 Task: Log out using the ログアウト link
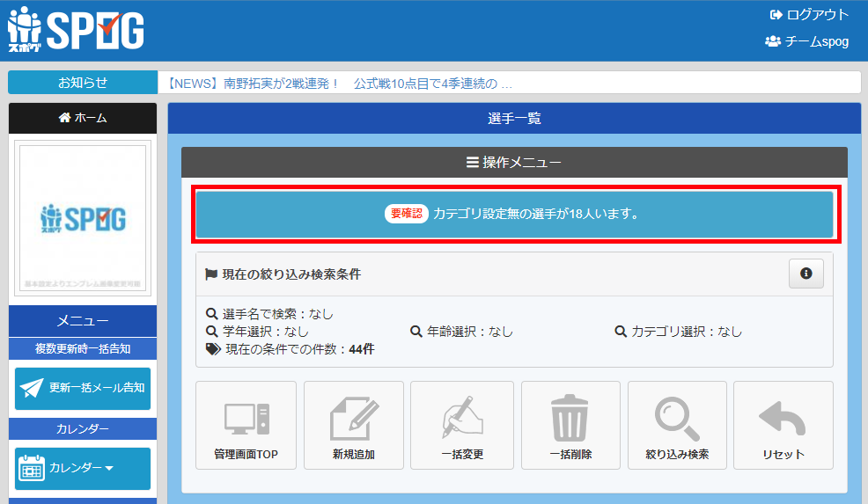click(809, 15)
